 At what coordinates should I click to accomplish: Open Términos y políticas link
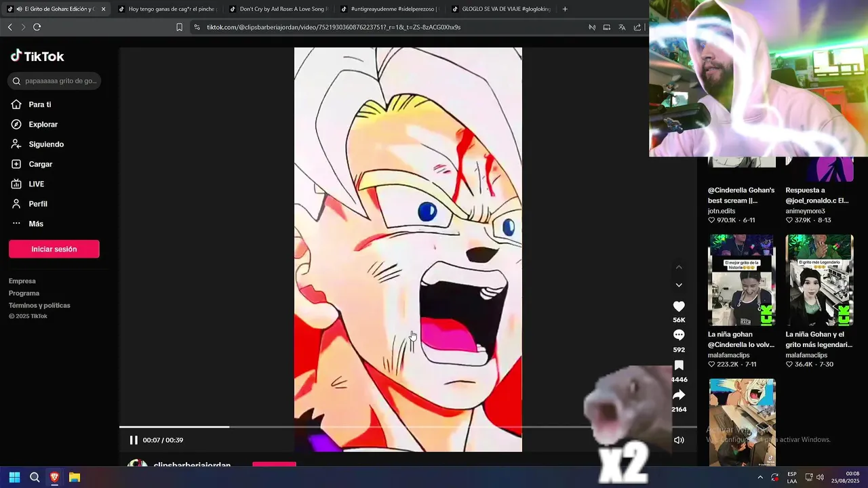[x=39, y=306]
